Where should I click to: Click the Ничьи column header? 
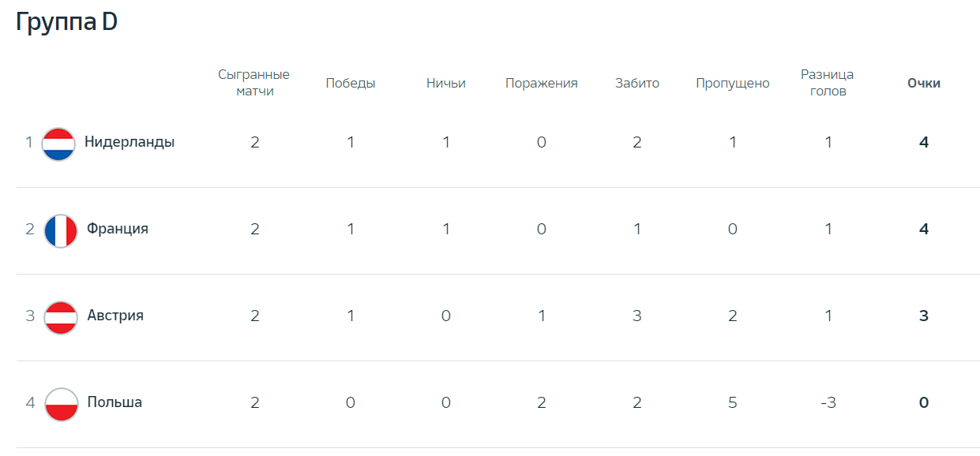tap(446, 83)
